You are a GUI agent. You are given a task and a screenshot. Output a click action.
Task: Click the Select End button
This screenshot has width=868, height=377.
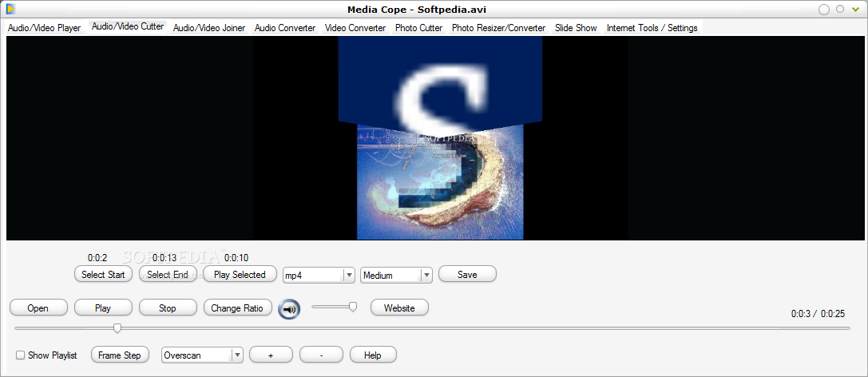[x=168, y=275]
